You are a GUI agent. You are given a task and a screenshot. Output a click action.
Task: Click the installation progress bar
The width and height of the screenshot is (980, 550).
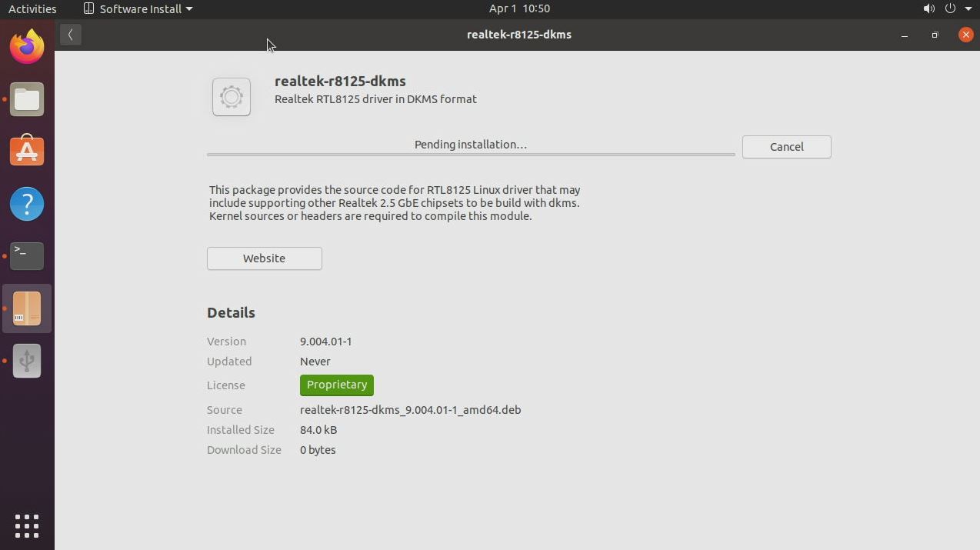tap(471, 155)
